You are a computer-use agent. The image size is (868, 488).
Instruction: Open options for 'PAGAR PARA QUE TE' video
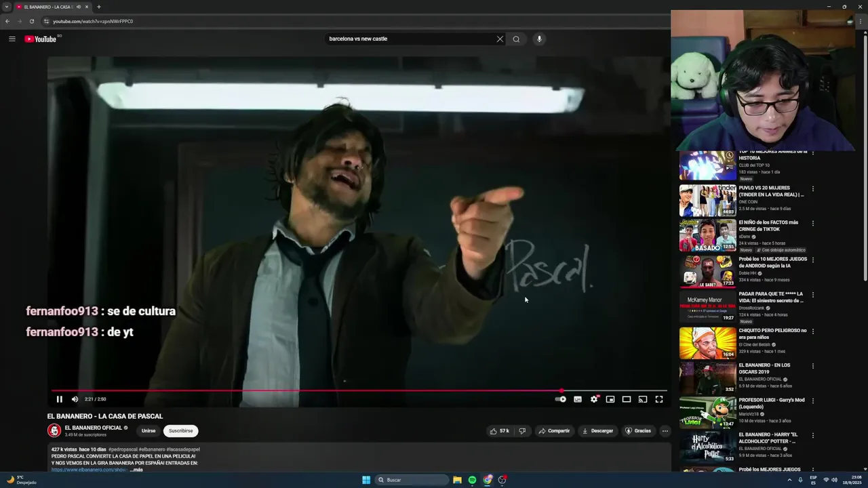point(813,295)
